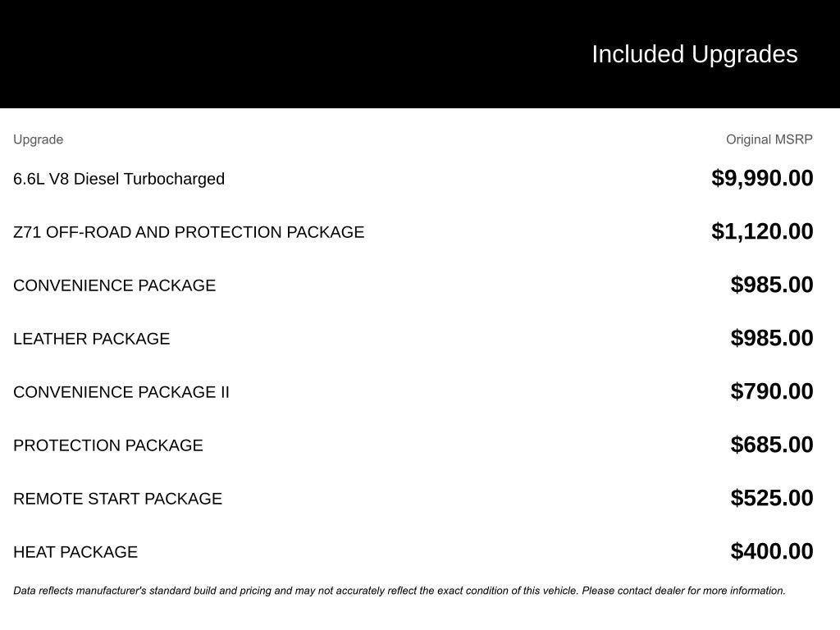Image resolution: width=840 pixels, height=630 pixels.
Task: Click the $400.00 price value
Action: [x=772, y=551]
